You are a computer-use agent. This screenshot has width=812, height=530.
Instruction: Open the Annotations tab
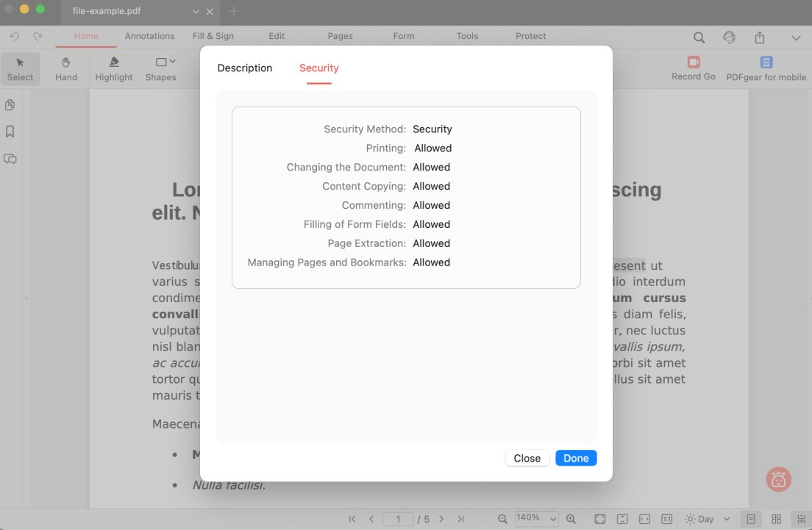(149, 36)
